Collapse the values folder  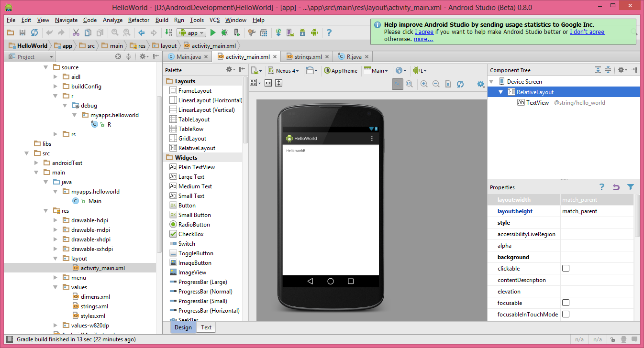(x=56, y=287)
